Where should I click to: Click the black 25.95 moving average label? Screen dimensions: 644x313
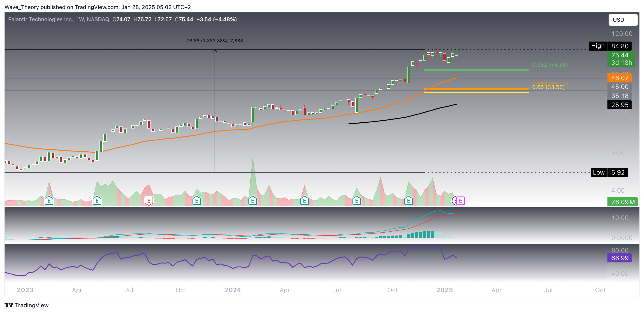(x=619, y=105)
